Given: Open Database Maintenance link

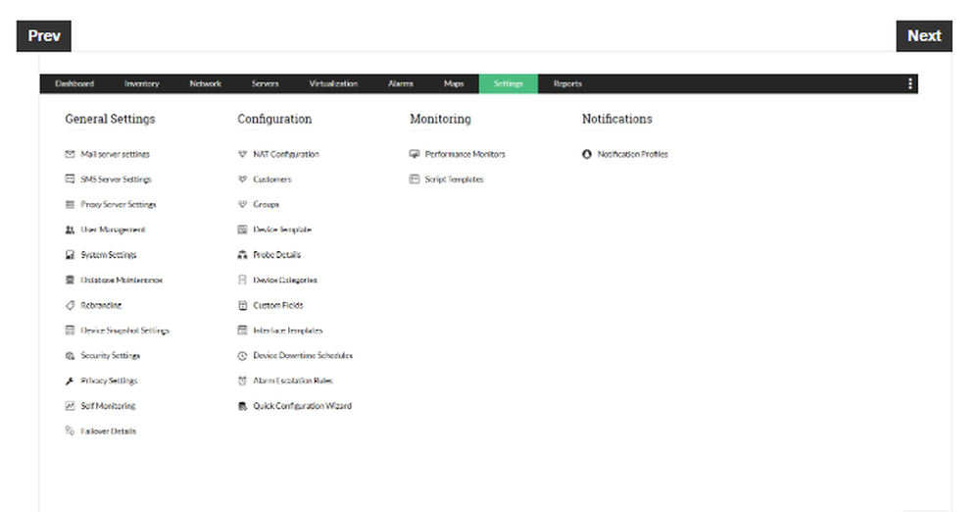Looking at the screenshot, I should click(x=122, y=280).
